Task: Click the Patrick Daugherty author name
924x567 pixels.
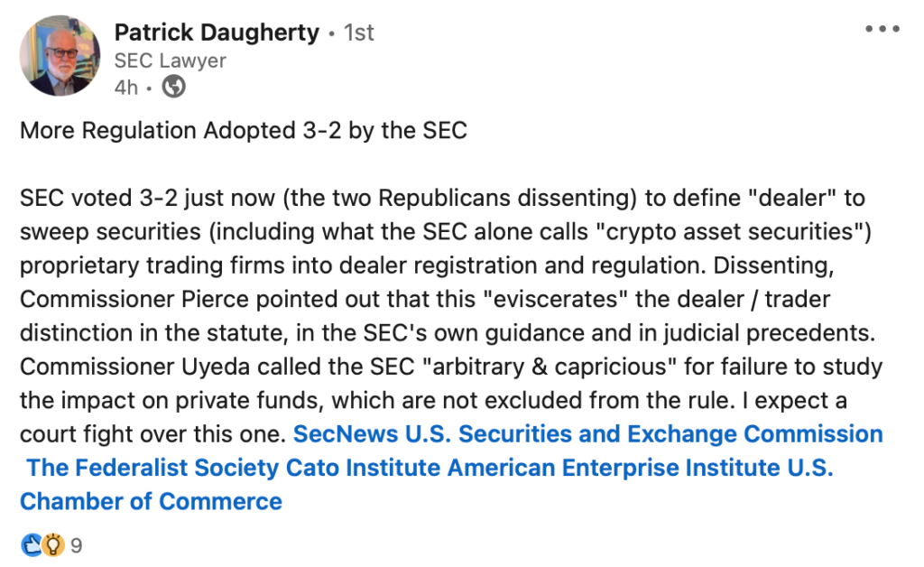Action: tap(217, 33)
